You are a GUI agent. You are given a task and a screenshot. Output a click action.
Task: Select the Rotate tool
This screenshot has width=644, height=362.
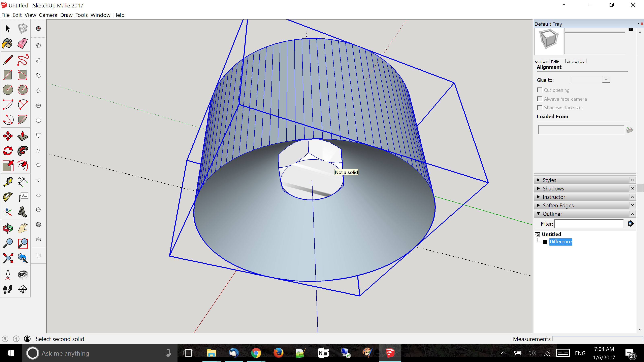(7, 151)
